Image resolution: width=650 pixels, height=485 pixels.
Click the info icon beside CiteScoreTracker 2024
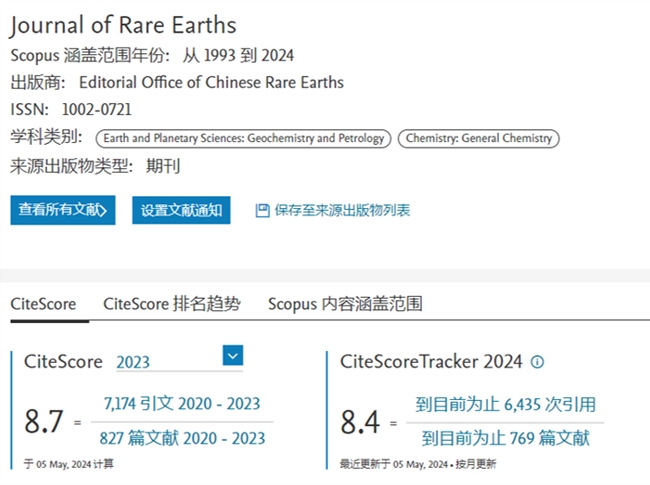point(537,362)
